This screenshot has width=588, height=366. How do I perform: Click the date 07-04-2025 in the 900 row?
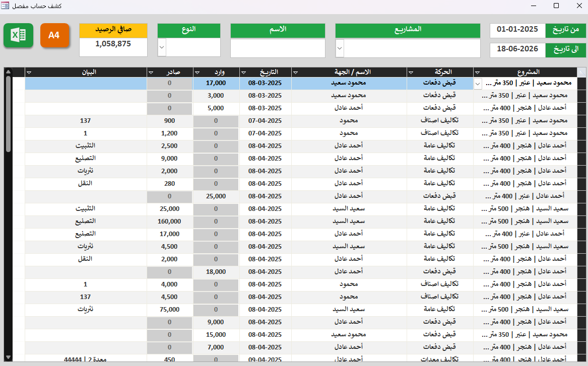(x=265, y=121)
